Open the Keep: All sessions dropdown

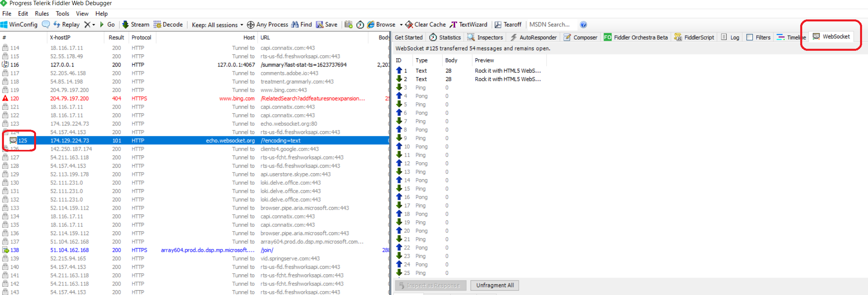217,25
